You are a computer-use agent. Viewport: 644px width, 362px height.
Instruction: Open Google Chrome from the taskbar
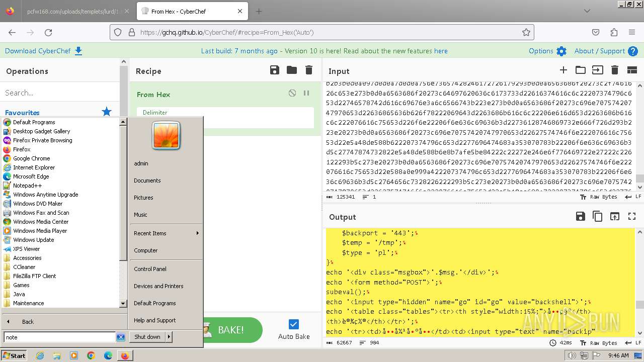[x=91, y=355]
